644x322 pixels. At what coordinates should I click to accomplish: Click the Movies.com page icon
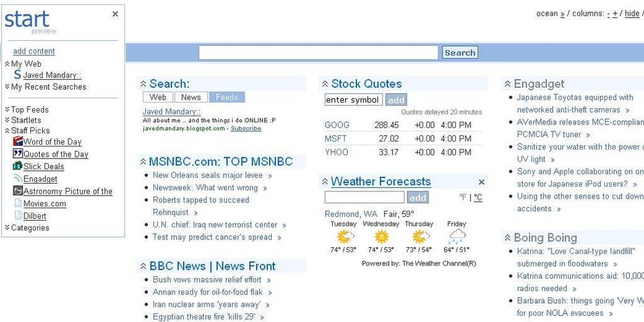click(18, 203)
